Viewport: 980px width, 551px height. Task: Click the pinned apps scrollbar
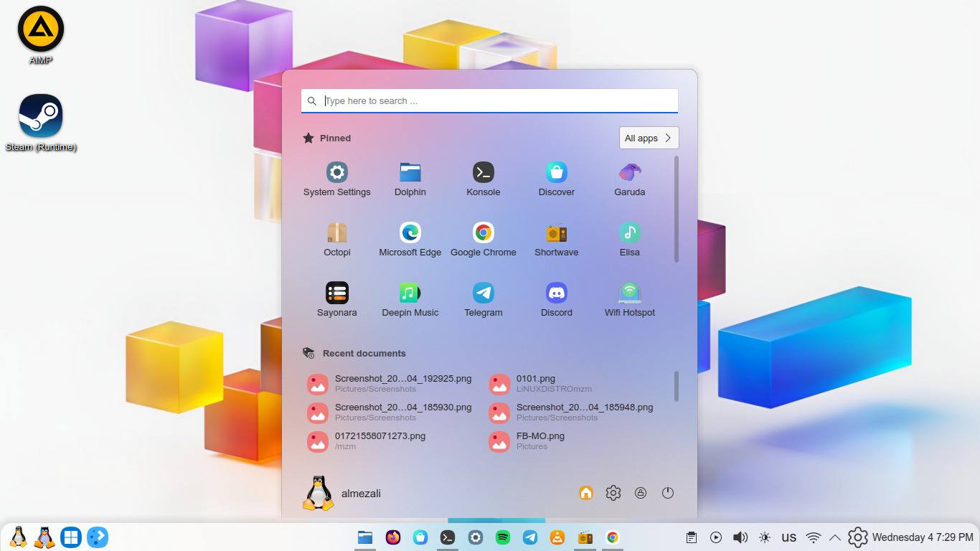pyautogui.click(x=677, y=209)
